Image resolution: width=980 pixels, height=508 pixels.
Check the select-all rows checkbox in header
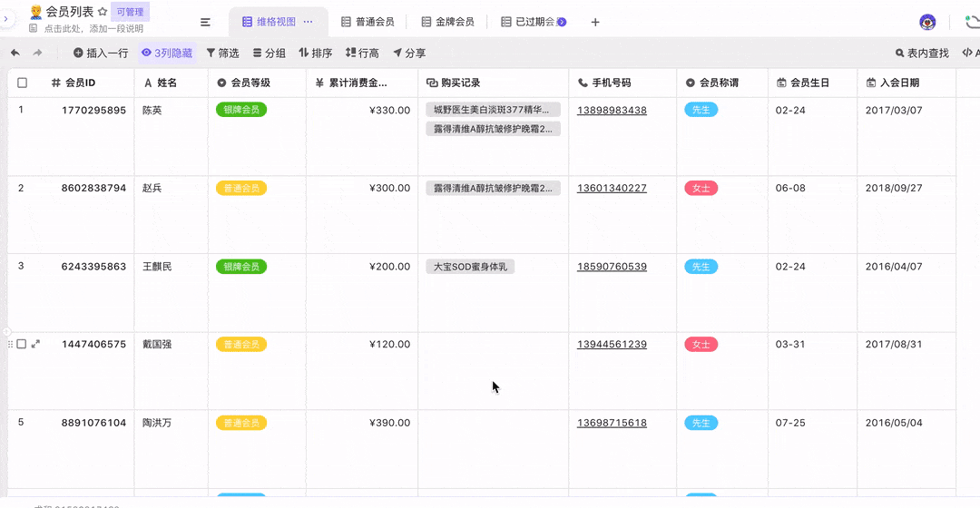pos(23,83)
